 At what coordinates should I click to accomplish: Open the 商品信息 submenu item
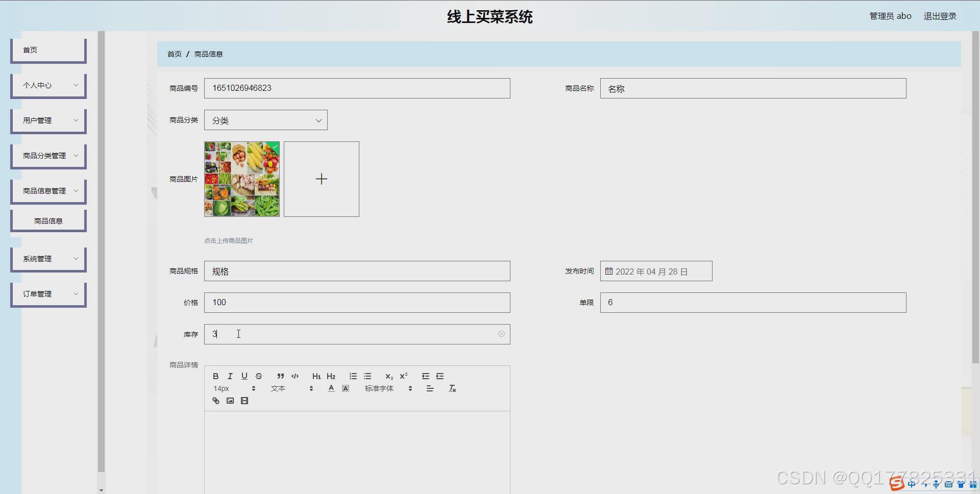tap(48, 221)
